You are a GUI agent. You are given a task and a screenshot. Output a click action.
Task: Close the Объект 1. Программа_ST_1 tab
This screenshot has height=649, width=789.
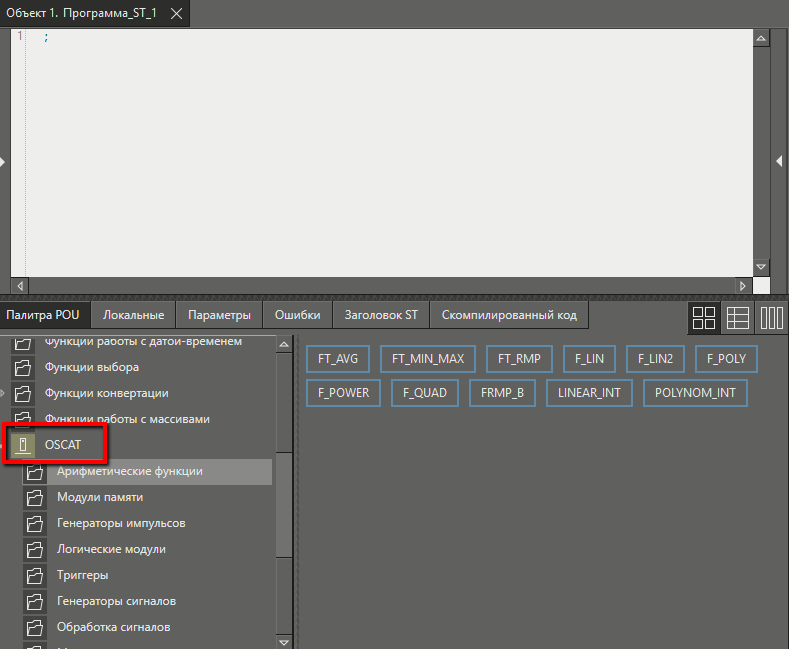(x=176, y=14)
